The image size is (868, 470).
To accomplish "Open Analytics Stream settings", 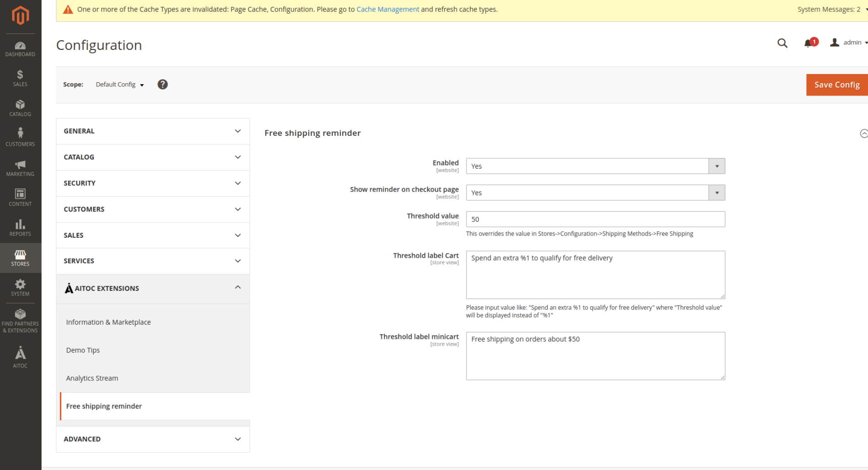I will pyautogui.click(x=92, y=378).
